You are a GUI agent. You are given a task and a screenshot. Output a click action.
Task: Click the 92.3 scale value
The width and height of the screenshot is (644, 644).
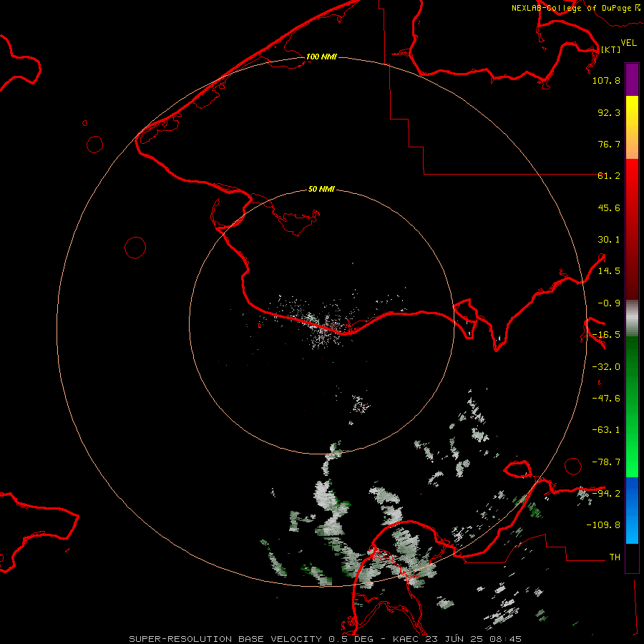coord(609,112)
